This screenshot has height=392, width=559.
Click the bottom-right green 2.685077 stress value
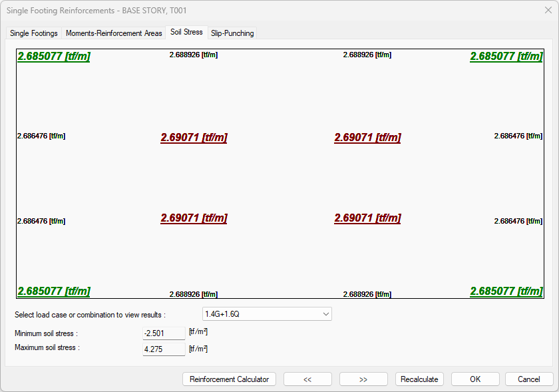tap(506, 291)
